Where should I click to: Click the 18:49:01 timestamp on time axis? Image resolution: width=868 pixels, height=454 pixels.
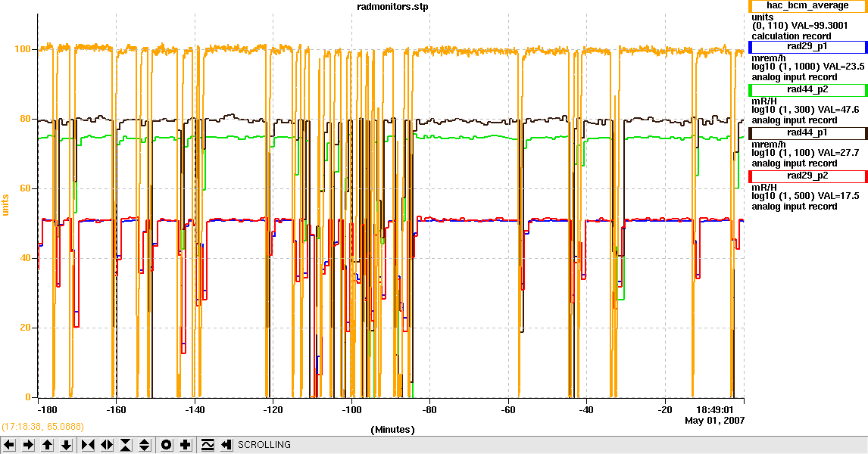pyautogui.click(x=715, y=410)
